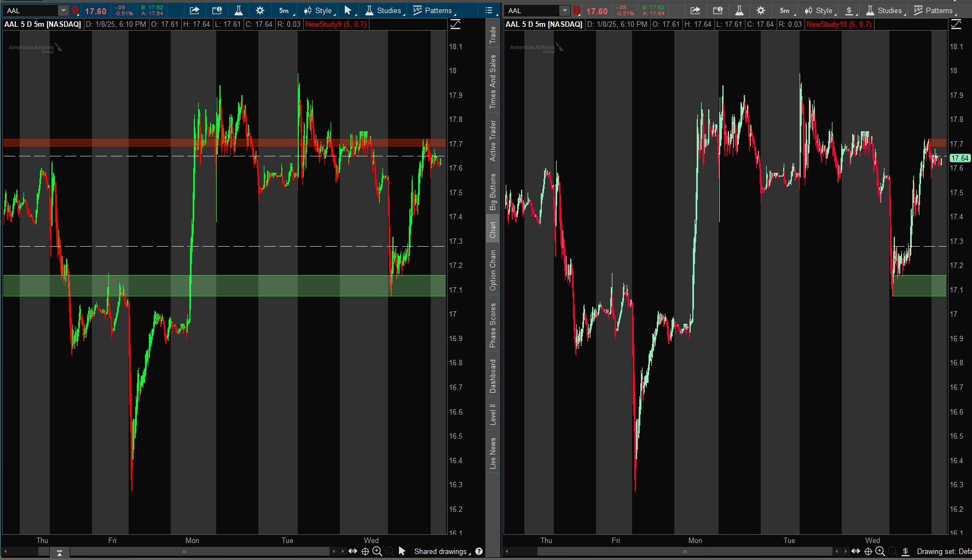Open the pointer drawing tool dropdown in left toolbar
Image resolution: width=972 pixels, height=560 pixels.
349,10
